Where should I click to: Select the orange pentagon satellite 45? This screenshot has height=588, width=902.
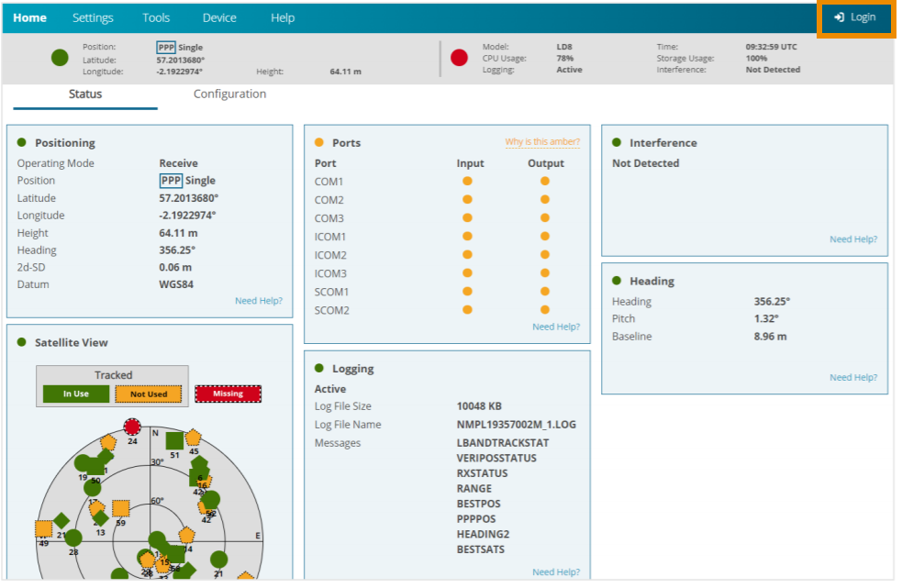click(x=194, y=438)
